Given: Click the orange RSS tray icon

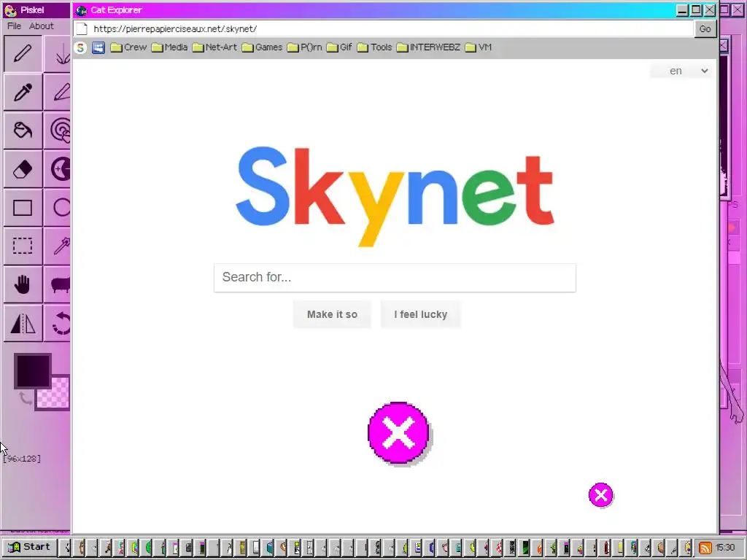Looking at the screenshot, I should coord(705,548).
